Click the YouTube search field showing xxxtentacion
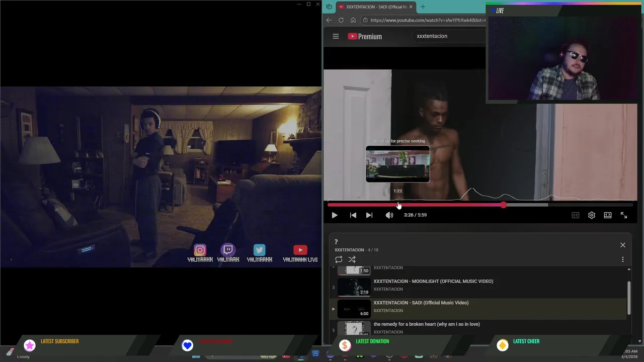This screenshot has width=644, height=362. (449, 36)
